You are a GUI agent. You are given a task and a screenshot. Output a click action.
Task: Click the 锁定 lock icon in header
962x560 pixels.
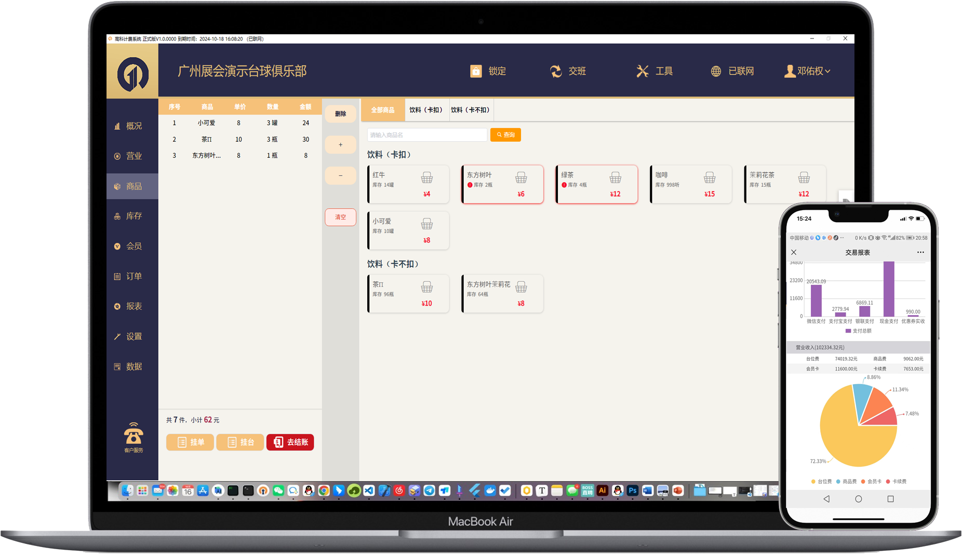(476, 71)
